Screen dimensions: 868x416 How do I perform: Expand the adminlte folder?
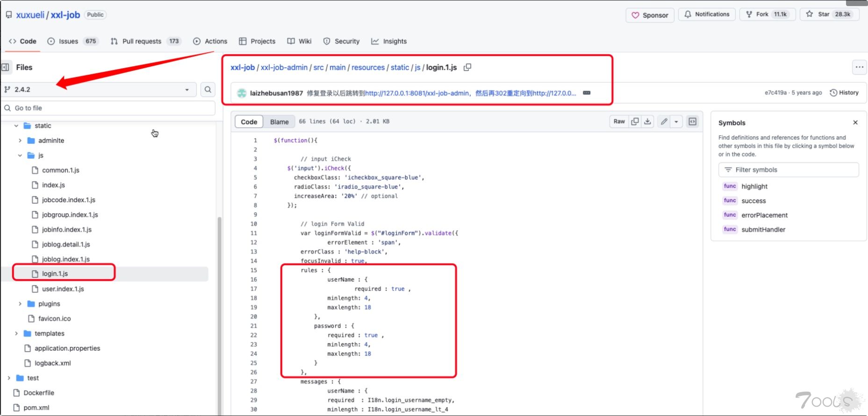click(20, 141)
